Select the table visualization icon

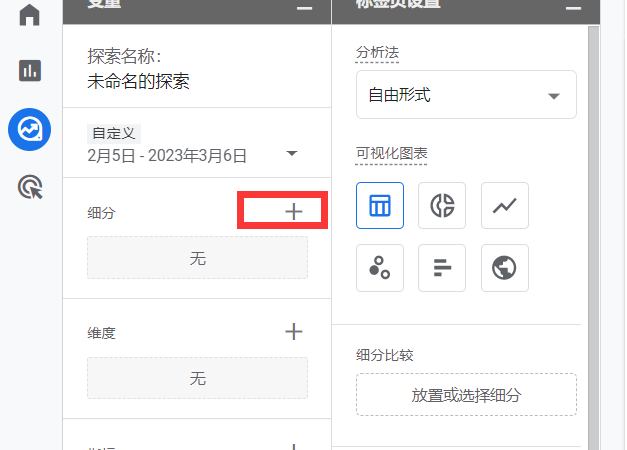click(x=380, y=206)
